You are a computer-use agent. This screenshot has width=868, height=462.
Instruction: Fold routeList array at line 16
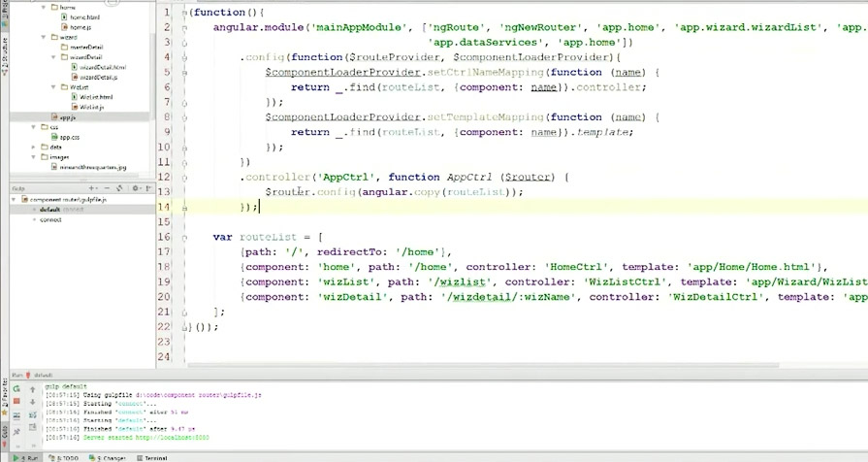pyautogui.click(x=184, y=237)
